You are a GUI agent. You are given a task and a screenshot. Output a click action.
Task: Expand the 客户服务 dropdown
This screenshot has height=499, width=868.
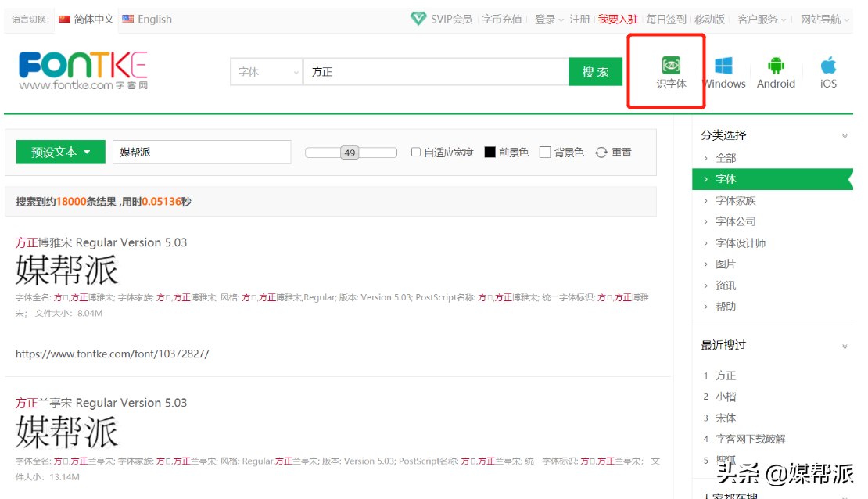coord(783,20)
